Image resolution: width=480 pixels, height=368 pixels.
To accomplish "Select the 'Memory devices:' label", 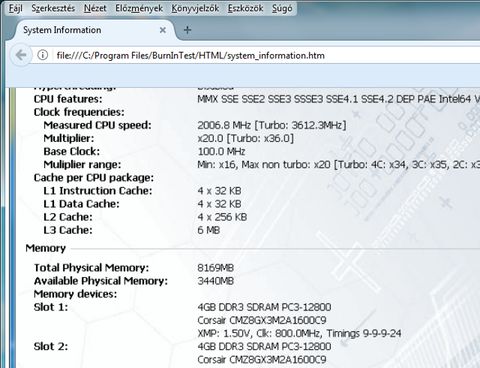I will coord(75,294).
